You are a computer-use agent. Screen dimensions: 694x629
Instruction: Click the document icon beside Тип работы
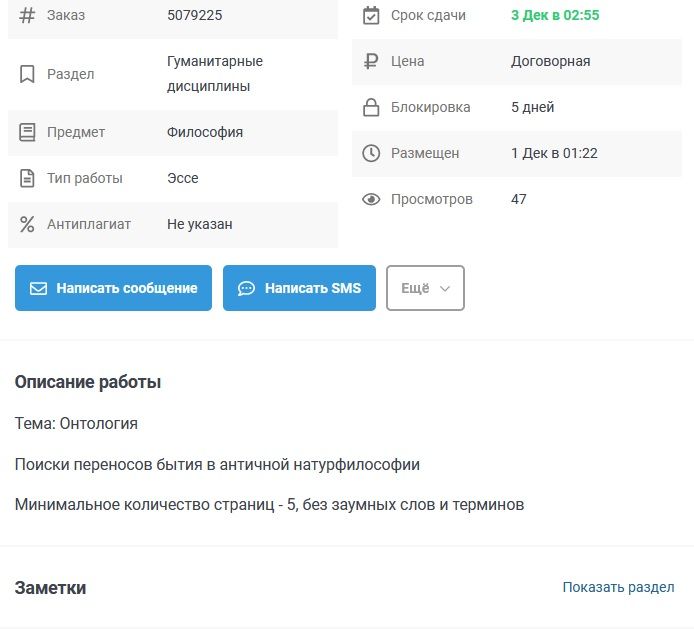coord(27,178)
